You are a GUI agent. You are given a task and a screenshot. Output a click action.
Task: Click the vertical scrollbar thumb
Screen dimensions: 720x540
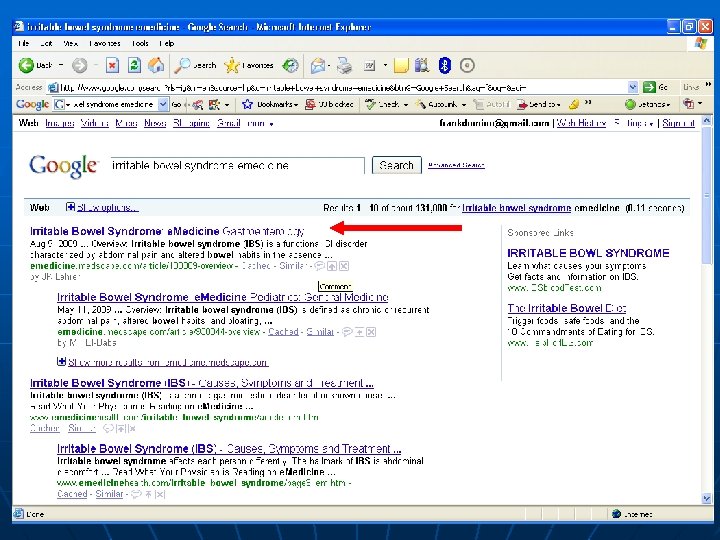(x=707, y=195)
